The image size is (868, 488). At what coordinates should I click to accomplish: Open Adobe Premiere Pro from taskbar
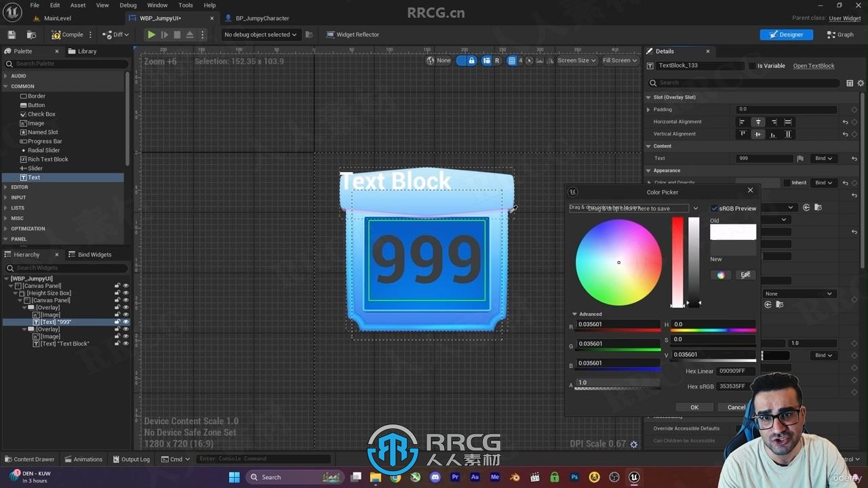tap(455, 477)
